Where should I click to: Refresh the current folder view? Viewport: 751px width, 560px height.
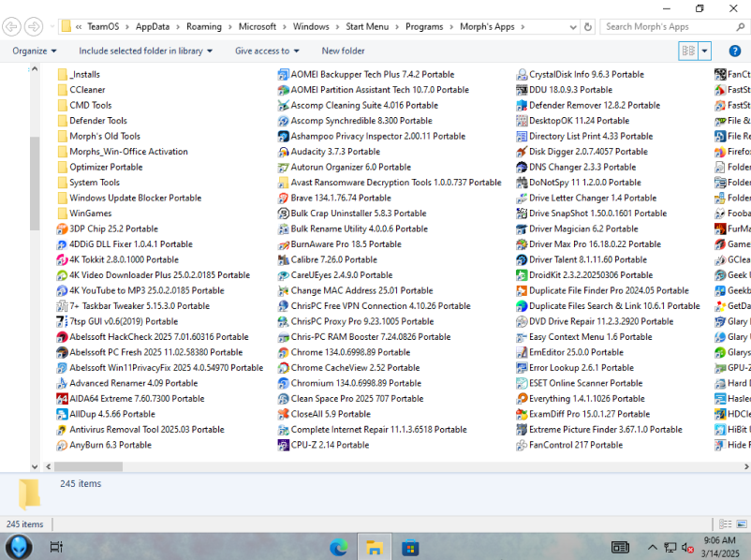click(588, 27)
